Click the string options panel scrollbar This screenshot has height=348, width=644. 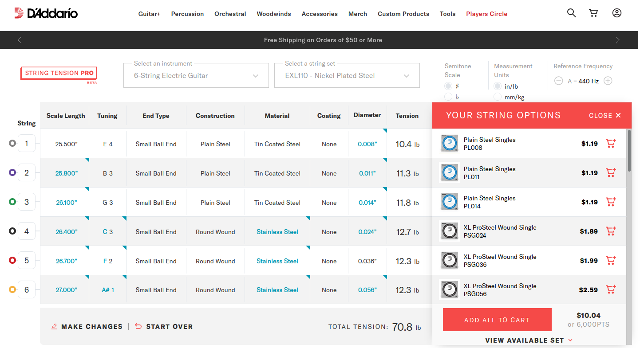[629, 151]
